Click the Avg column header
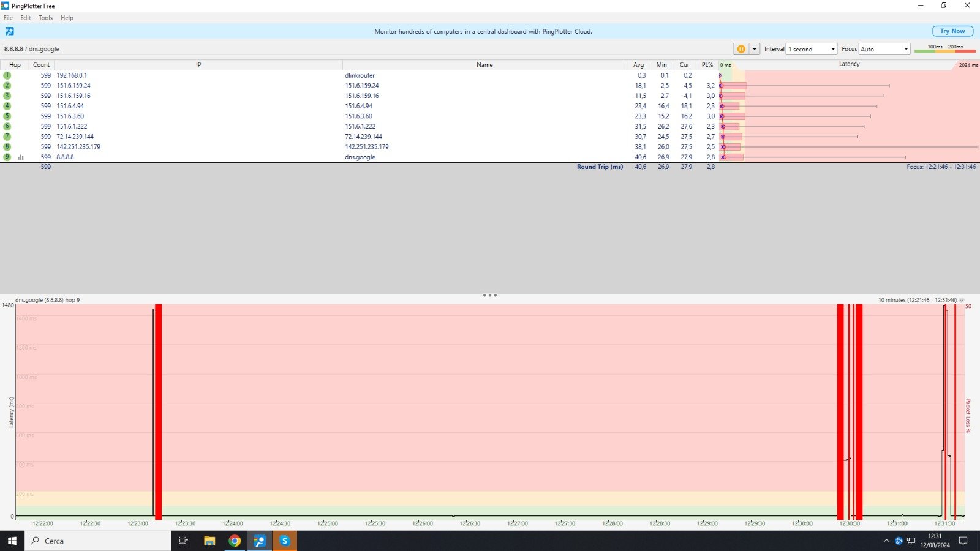980x551 pixels. (x=638, y=64)
